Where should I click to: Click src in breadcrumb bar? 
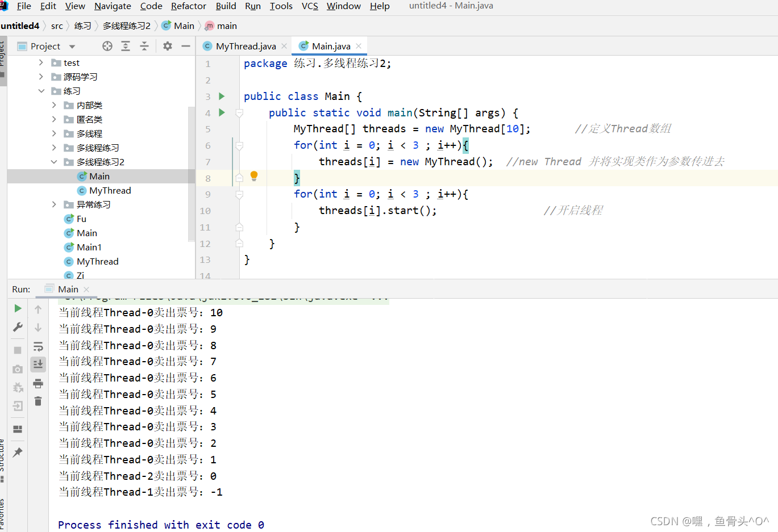pos(57,26)
